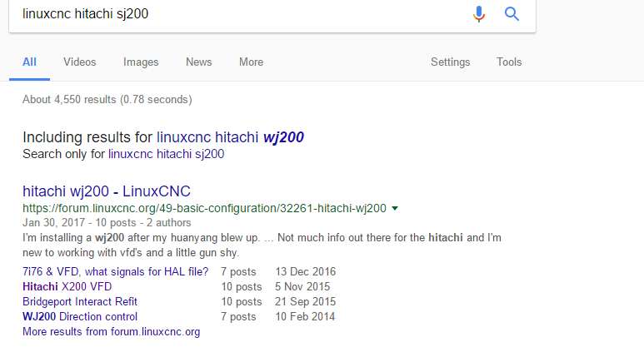Open the Settings menu
The height and width of the screenshot is (347, 644).
coord(450,62)
